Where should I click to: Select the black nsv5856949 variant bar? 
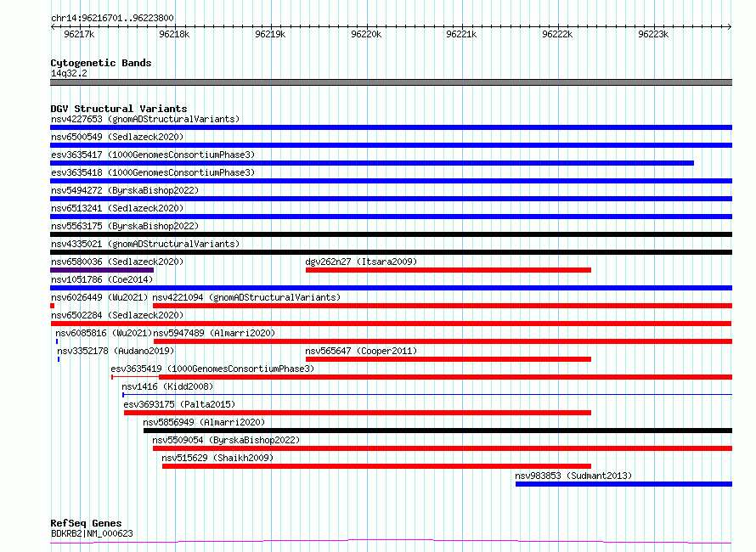coord(437,431)
